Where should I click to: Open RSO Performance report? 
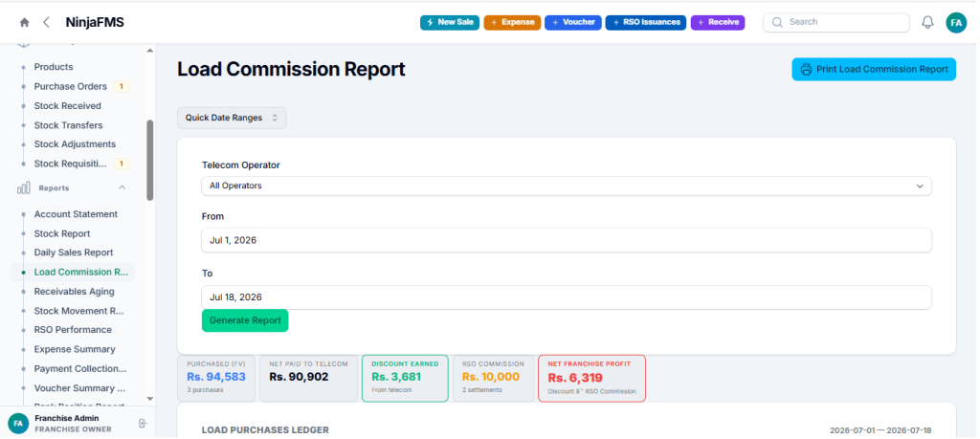[73, 330]
